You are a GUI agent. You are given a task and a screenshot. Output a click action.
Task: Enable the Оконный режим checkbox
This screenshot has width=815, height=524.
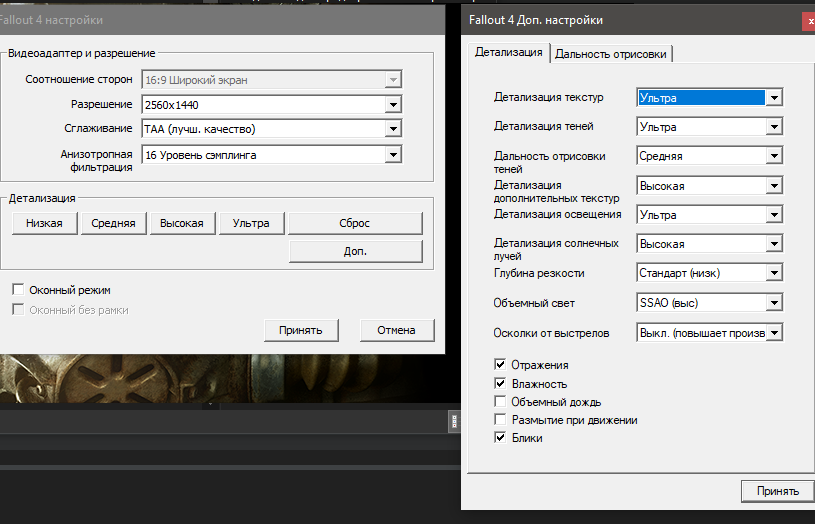[x=18, y=290]
